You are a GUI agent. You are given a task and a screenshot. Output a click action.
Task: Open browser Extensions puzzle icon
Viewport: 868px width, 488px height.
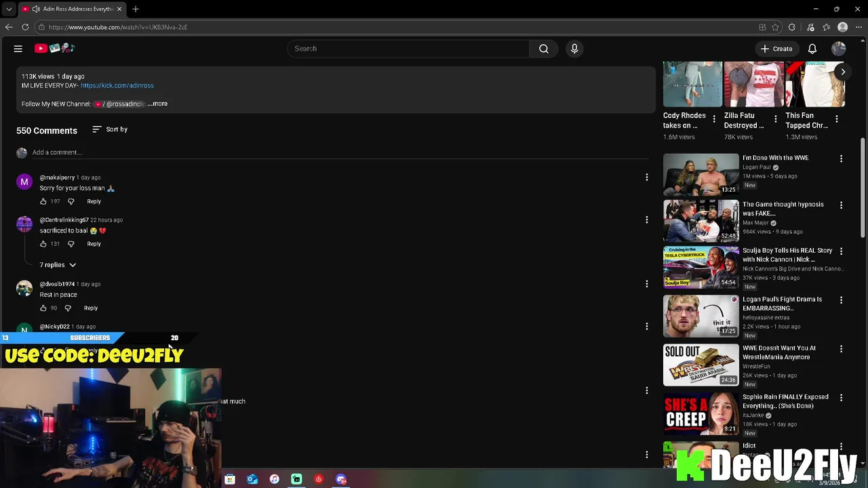coord(792,27)
